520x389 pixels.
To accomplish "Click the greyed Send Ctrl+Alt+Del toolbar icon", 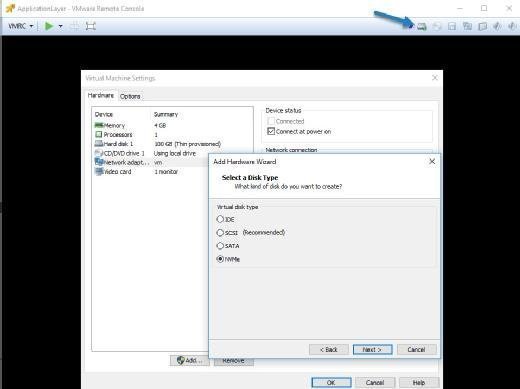I will (x=74, y=26).
